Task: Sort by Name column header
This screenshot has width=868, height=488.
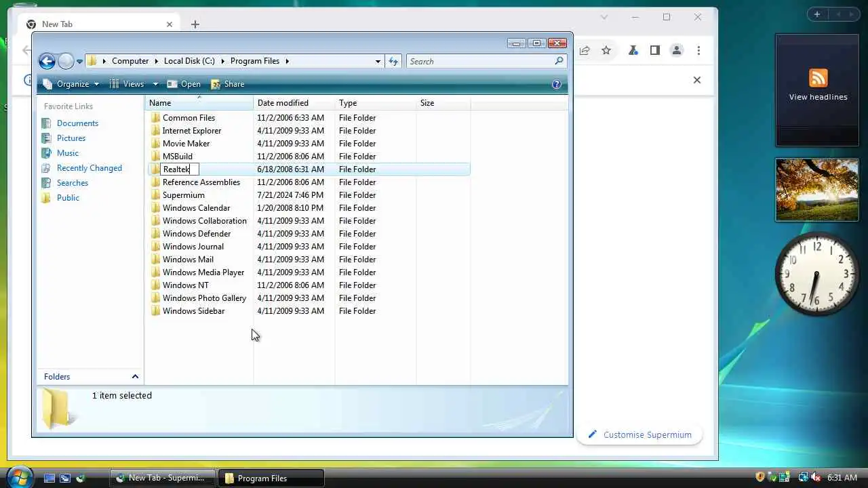Action: click(199, 103)
